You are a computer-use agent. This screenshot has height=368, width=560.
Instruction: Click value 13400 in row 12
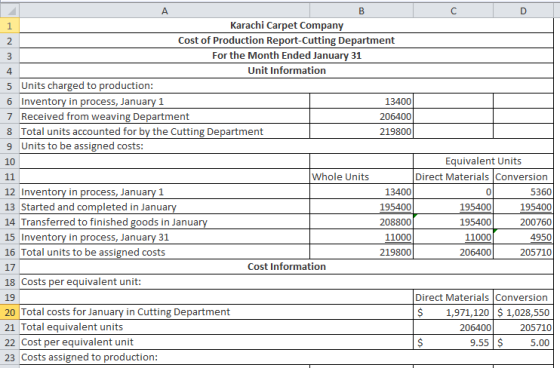pyautogui.click(x=361, y=192)
